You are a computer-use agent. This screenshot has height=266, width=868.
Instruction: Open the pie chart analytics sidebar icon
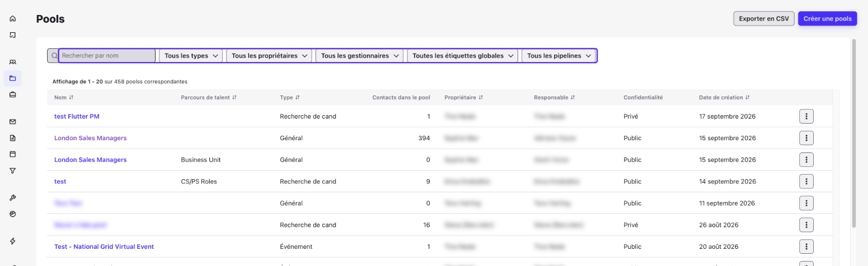pos(13,214)
